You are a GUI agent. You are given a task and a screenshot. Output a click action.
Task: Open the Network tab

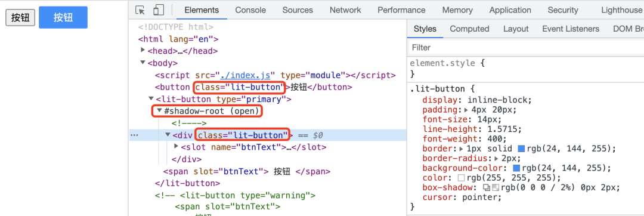[345, 10]
